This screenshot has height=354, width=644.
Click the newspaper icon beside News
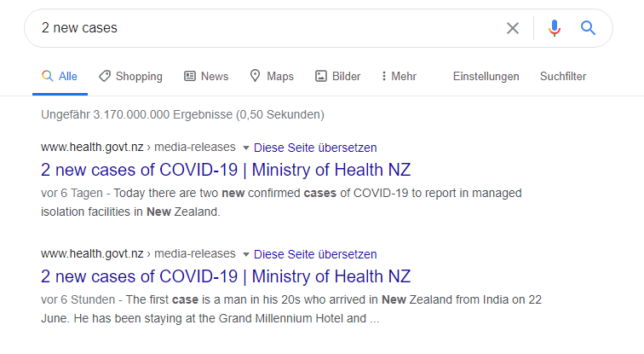(190, 76)
